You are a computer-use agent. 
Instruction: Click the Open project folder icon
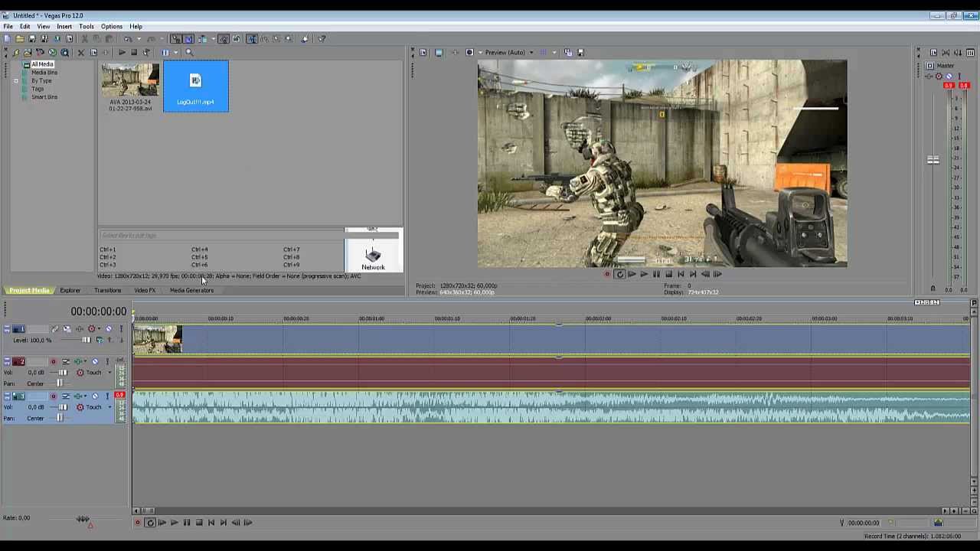pos(19,39)
